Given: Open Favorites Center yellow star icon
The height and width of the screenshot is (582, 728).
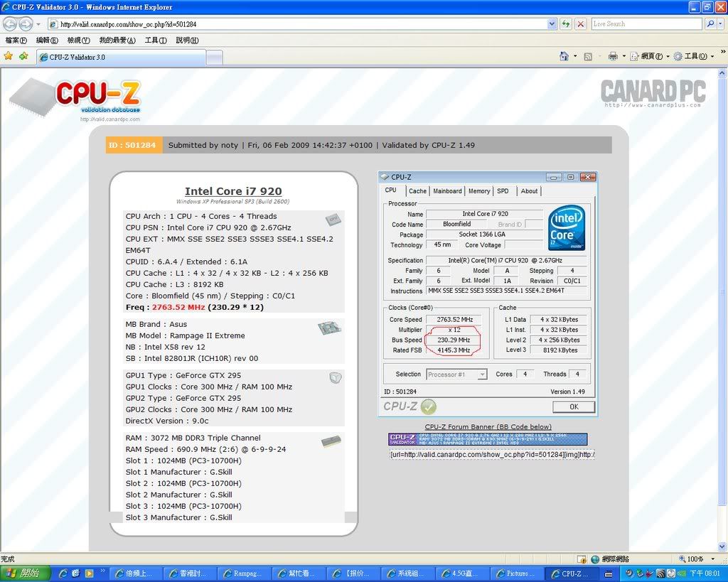Looking at the screenshot, I should [x=9, y=56].
